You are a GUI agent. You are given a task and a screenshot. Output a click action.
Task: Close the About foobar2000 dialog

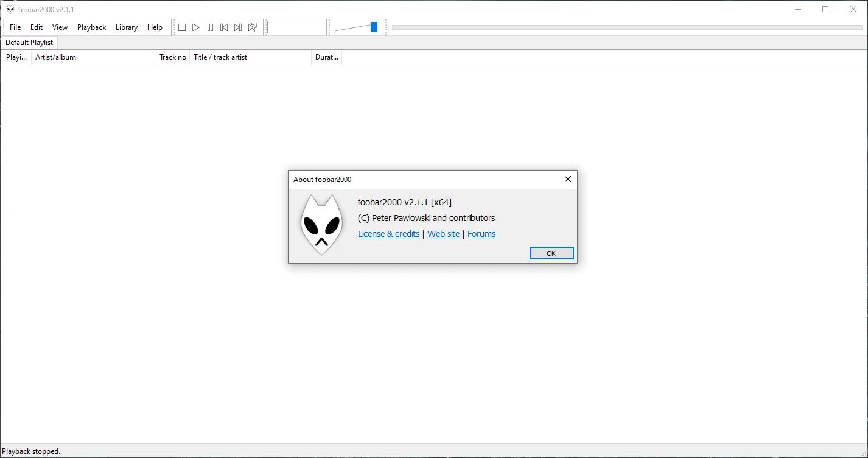(567, 179)
